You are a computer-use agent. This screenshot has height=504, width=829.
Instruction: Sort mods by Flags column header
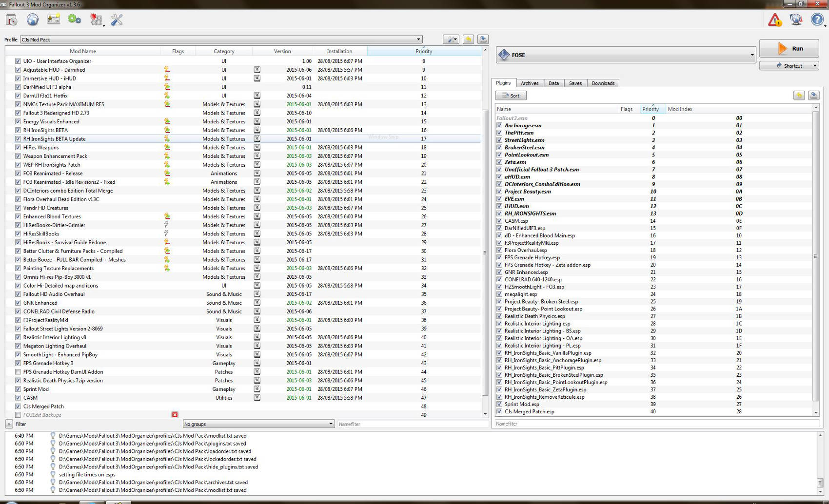178,51
